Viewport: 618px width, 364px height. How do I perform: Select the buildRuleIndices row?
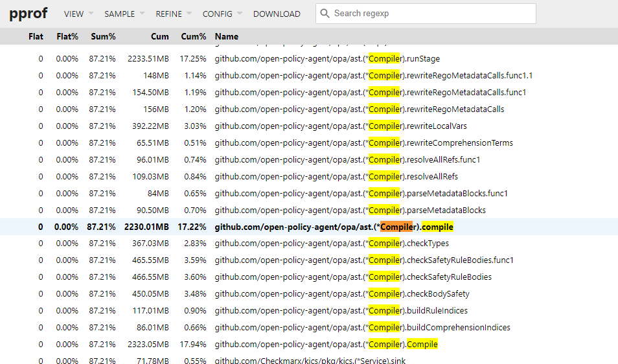pyautogui.click(x=309, y=310)
